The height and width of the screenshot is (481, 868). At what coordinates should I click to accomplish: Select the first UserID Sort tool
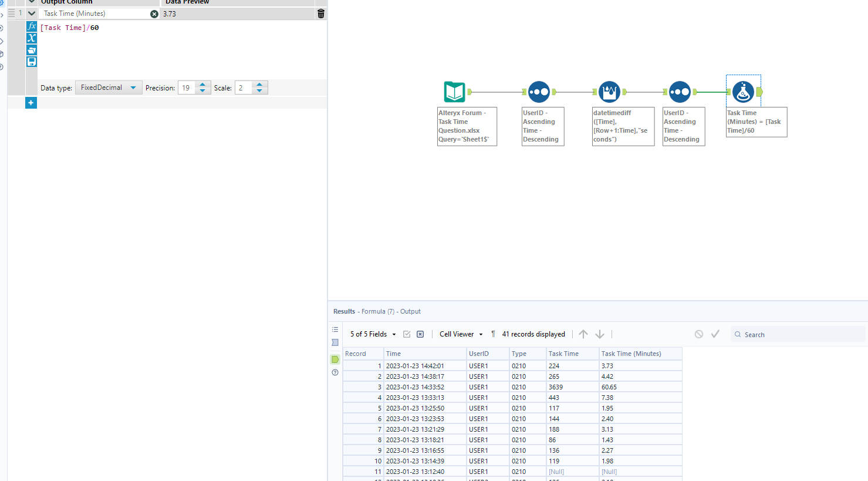click(539, 91)
